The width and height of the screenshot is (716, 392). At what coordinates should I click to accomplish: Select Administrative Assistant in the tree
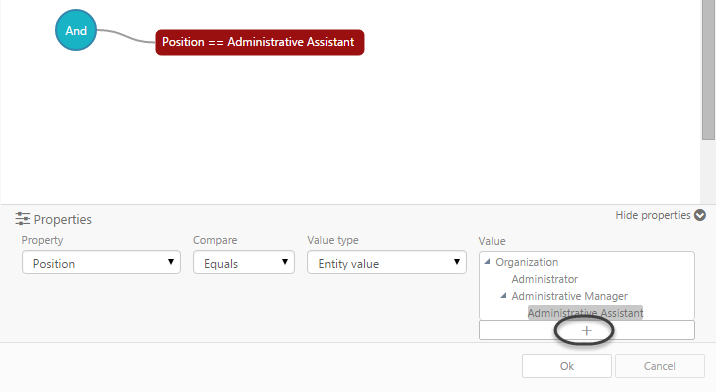(x=585, y=313)
